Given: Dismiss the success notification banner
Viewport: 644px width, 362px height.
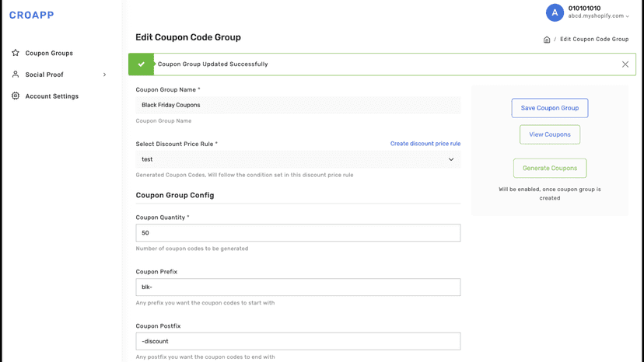Looking at the screenshot, I should (625, 64).
